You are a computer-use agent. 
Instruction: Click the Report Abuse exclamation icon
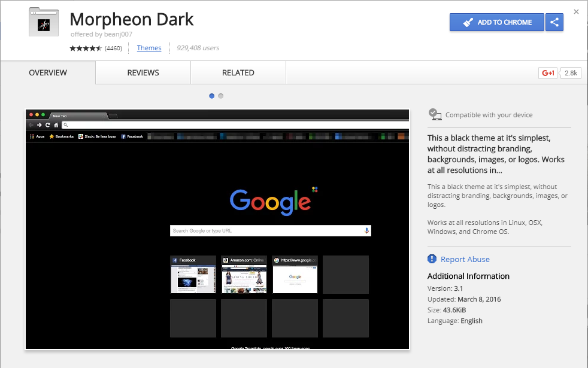(432, 259)
